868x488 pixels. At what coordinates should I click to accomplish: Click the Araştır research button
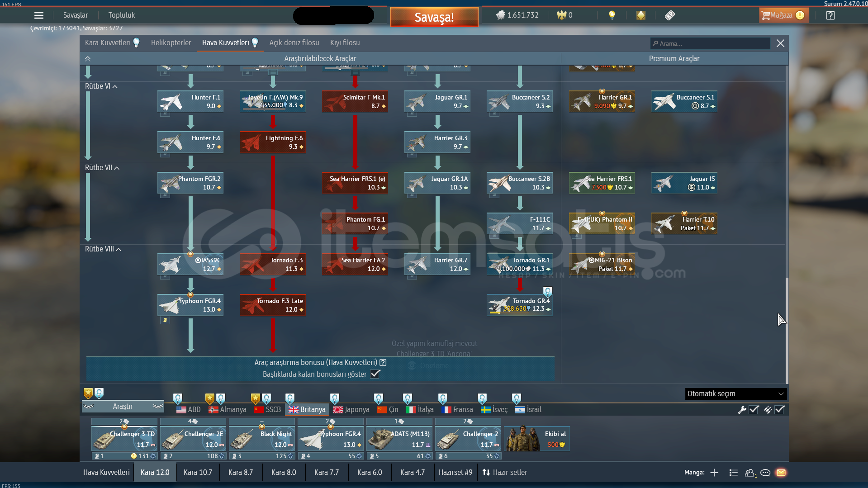pos(123,407)
